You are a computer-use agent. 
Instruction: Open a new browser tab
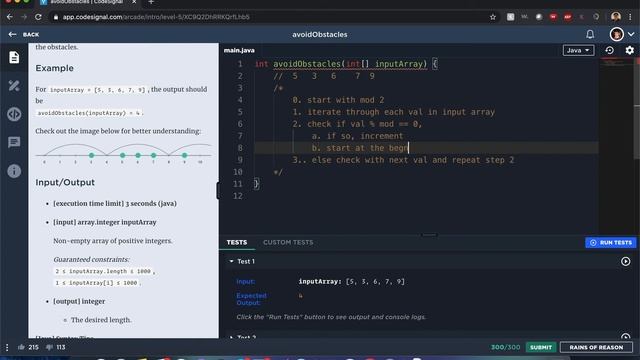click(151, 2)
